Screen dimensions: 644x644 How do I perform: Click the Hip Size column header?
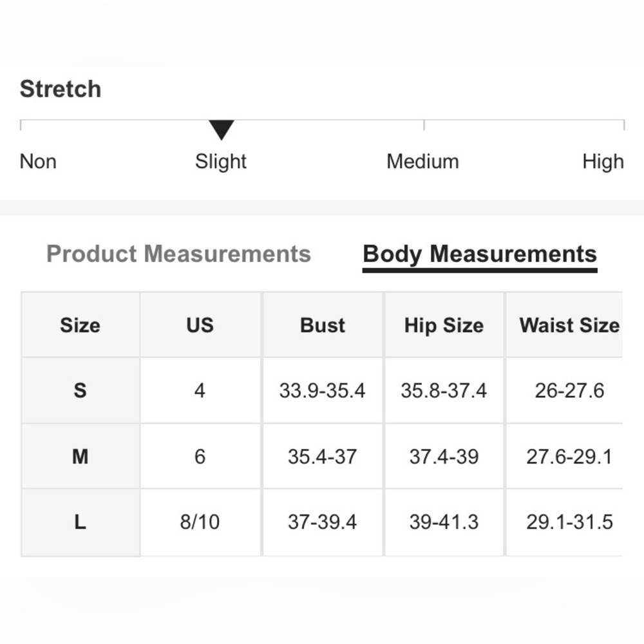click(444, 325)
